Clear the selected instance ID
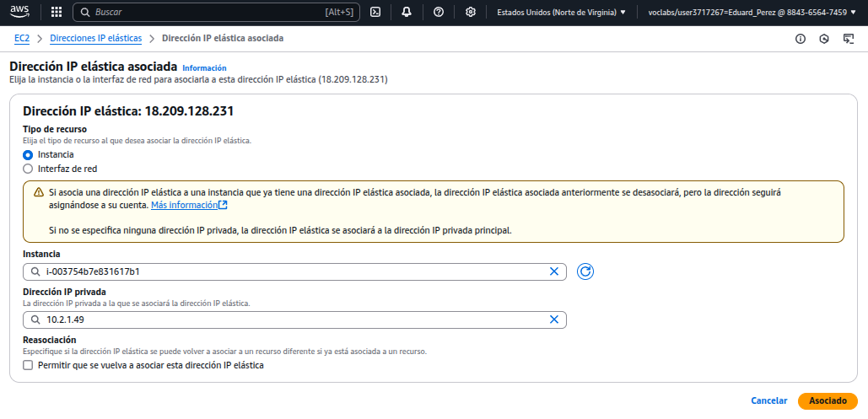Viewport: 868px width, 419px height. (554, 271)
